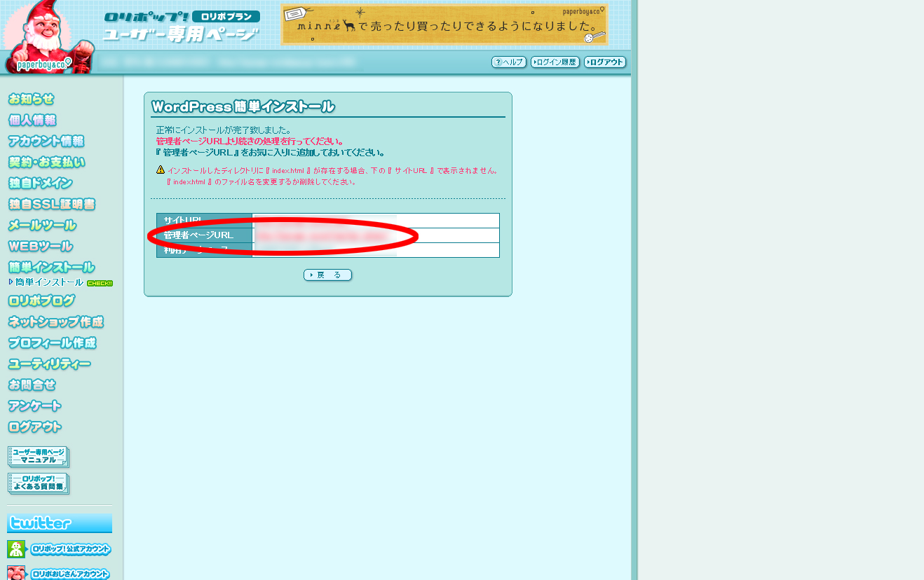This screenshot has height=580, width=924.
Task: Click the WordPress簡単インストール heading
Action: [x=243, y=107]
